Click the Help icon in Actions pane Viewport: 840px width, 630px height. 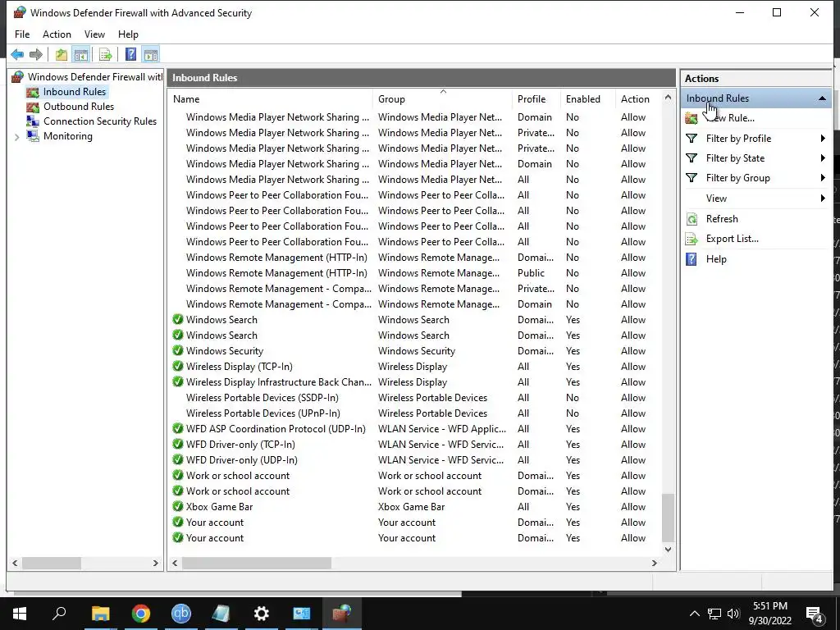(x=692, y=259)
